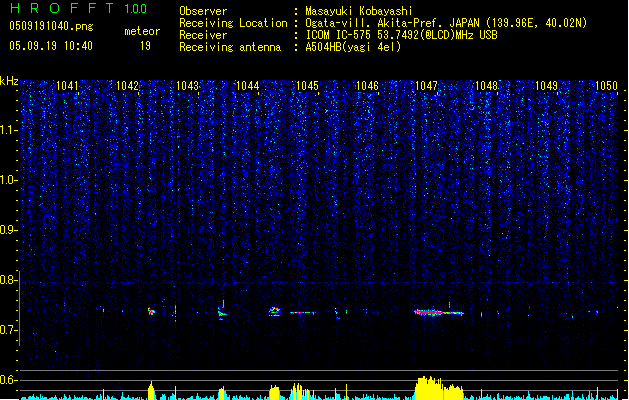Viewport: 629px width, 400px height.
Task: Click the 1050 time marker
Action: 606,86
